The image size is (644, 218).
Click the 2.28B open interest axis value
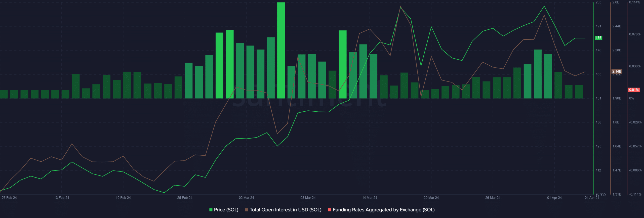tap(617, 50)
